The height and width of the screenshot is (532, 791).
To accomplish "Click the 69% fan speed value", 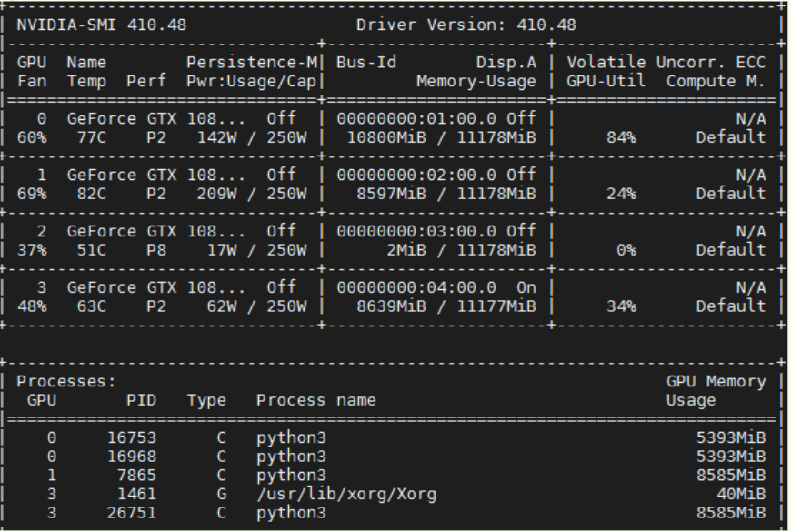I will [32, 194].
